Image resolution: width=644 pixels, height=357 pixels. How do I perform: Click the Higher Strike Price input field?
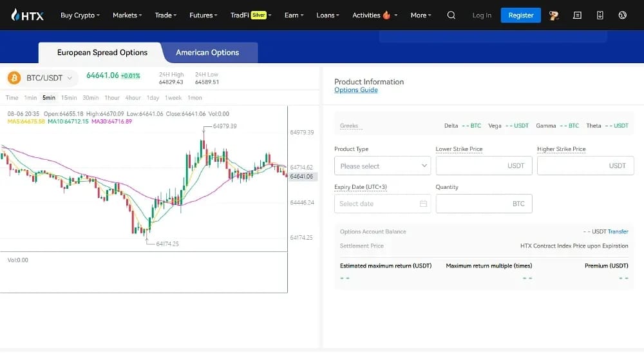click(585, 166)
